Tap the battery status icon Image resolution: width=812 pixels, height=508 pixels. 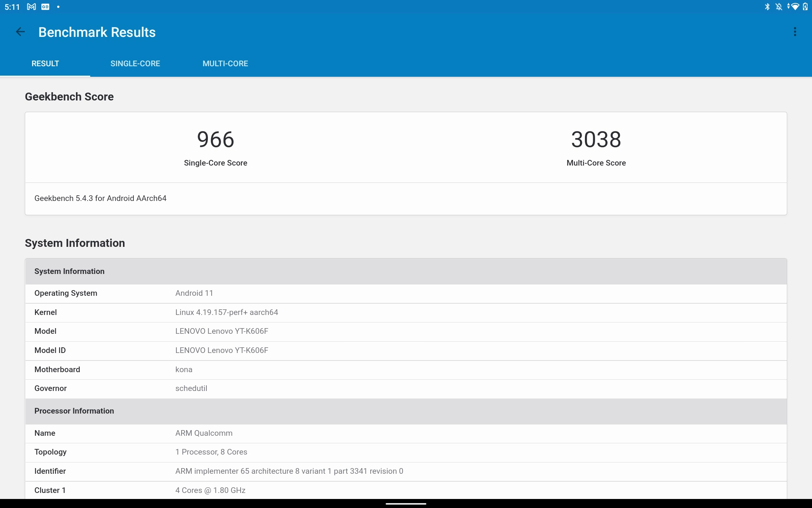(x=805, y=7)
